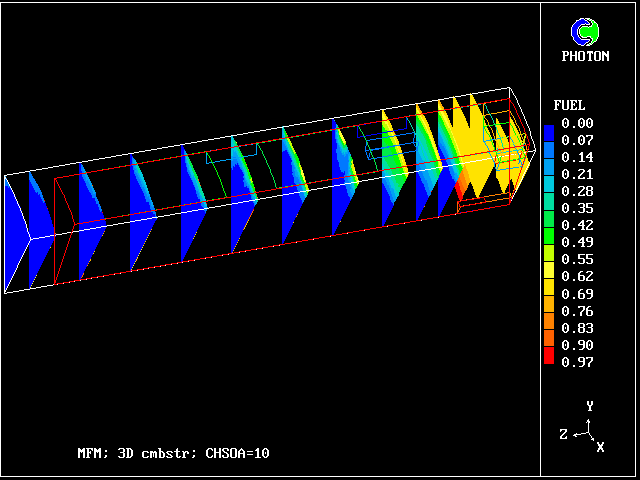Viewport: 640px width, 480px height.
Task: Select the FUEL legend title
Action: [x=569, y=105]
